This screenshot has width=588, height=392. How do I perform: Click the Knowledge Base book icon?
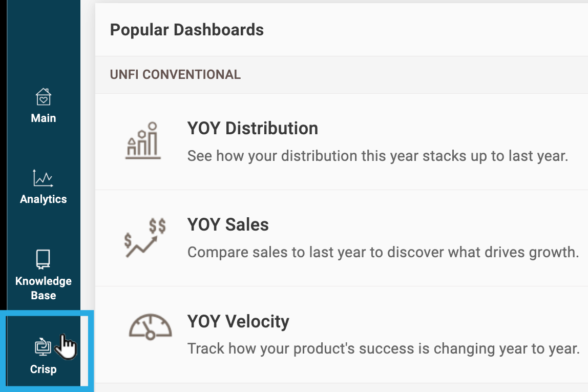click(43, 259)
